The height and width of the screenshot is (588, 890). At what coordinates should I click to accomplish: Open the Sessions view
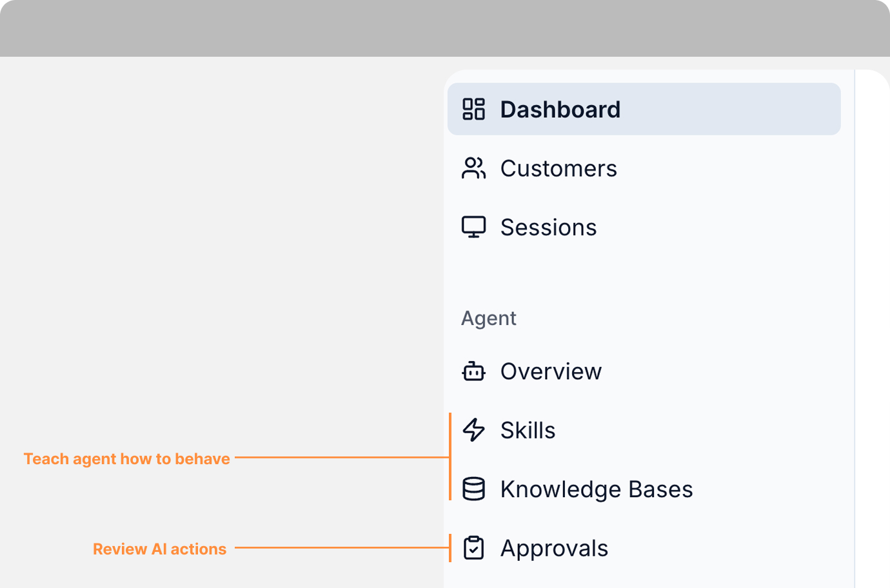(548, 226)
